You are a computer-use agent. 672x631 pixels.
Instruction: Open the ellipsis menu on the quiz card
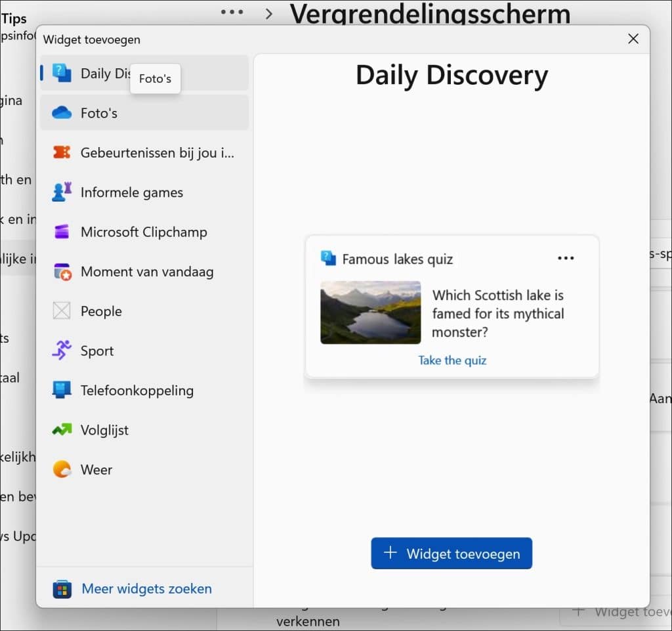point(565,258)
